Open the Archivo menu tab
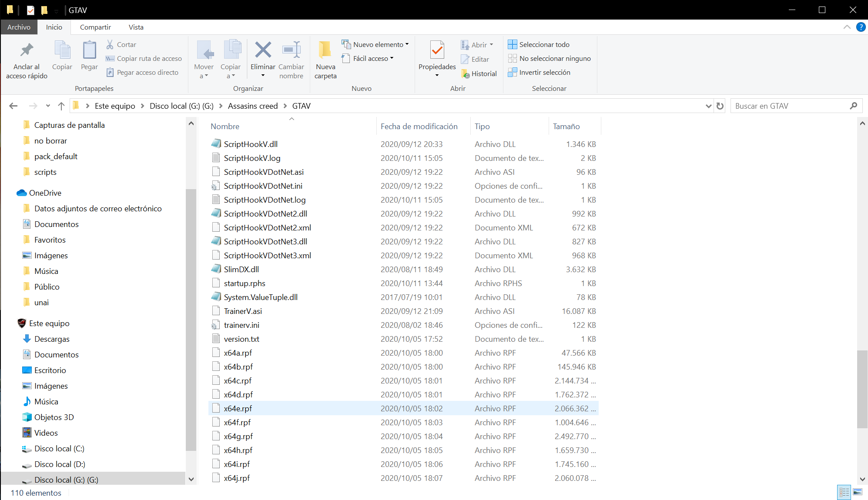Viewport: 868px width, 500px height. point(19,27)
